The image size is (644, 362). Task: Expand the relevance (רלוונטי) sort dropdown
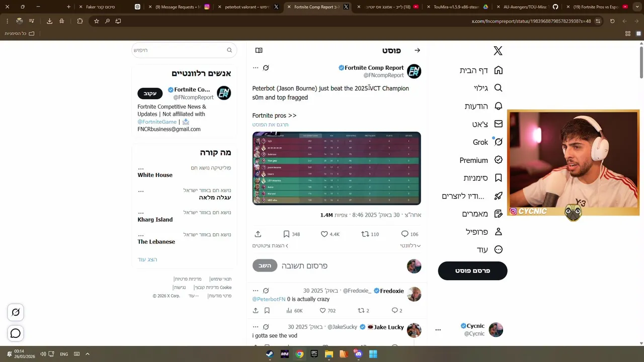point(410,246)
